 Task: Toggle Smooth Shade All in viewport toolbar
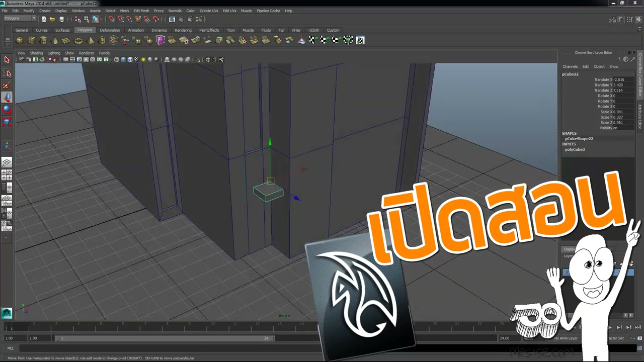click(x=123, y=59)
